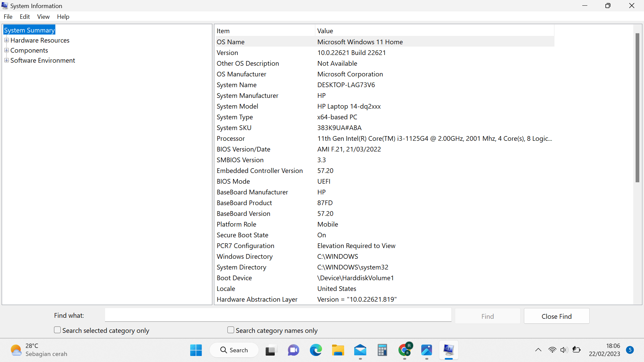Open Microsoft Edge from the taskbar
This screenshot has height=362, width=644.
[316, 350]
